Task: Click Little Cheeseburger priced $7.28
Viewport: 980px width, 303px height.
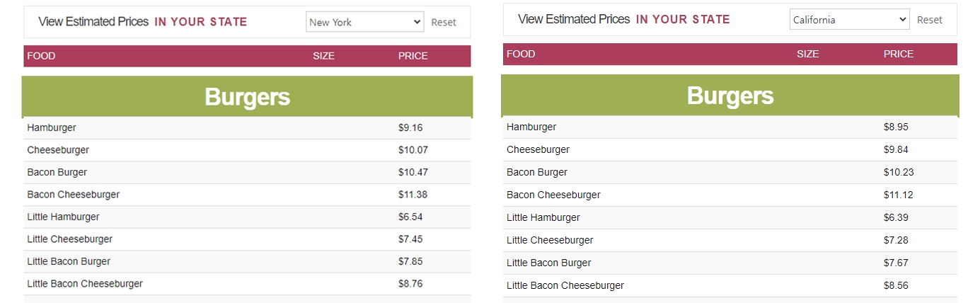Action: pos(550,240)
